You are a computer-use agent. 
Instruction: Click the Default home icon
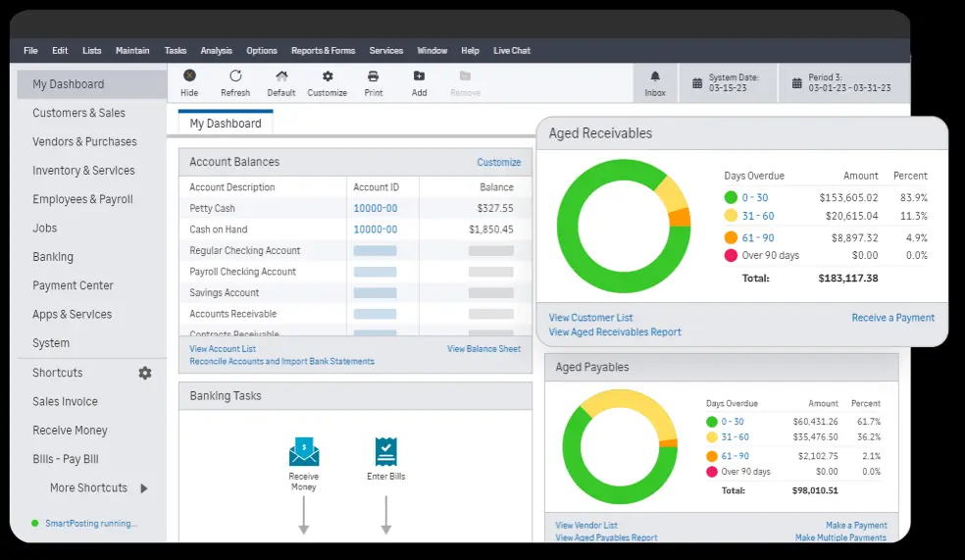pos(281,76)
